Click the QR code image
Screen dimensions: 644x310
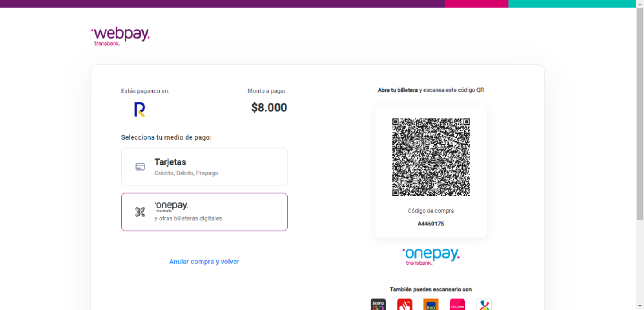(431, 157)
